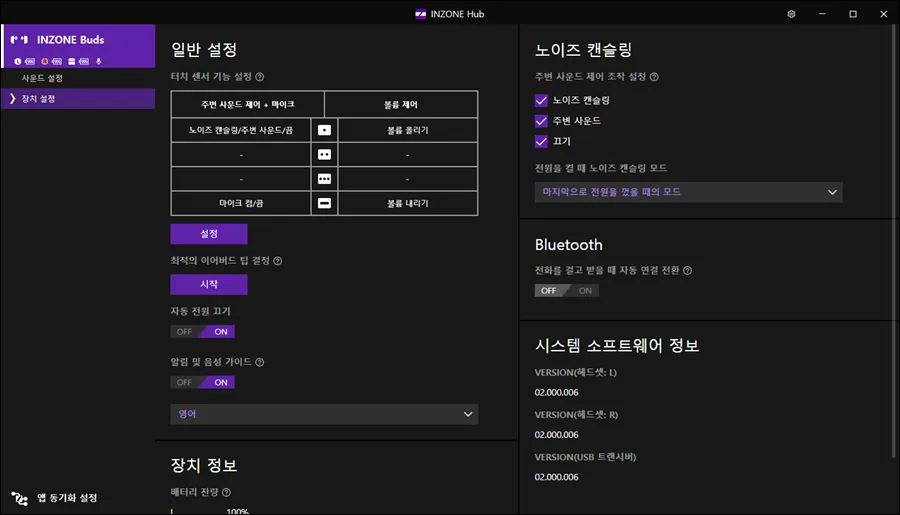Toggle the Bluetooth 자동 연결 전환 switch

567,291
